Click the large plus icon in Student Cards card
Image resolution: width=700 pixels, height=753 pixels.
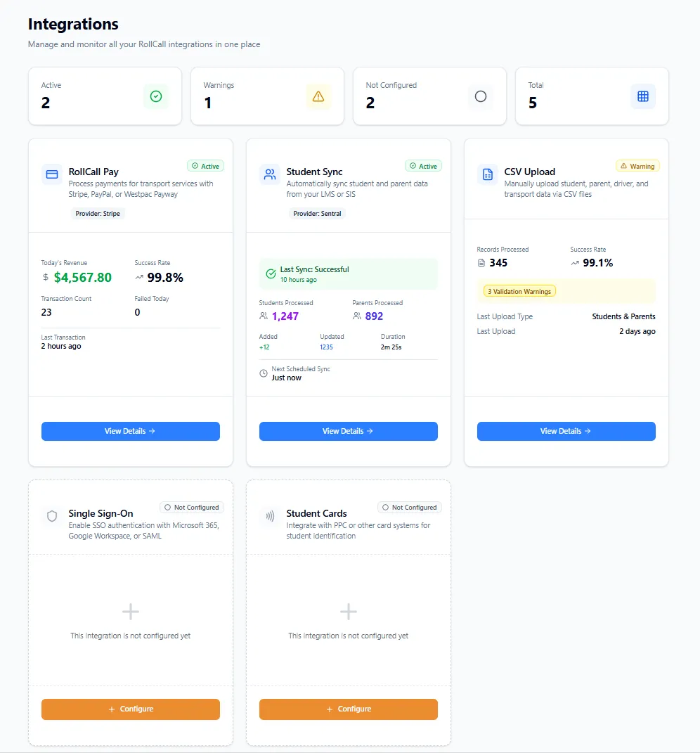[349, 612]
